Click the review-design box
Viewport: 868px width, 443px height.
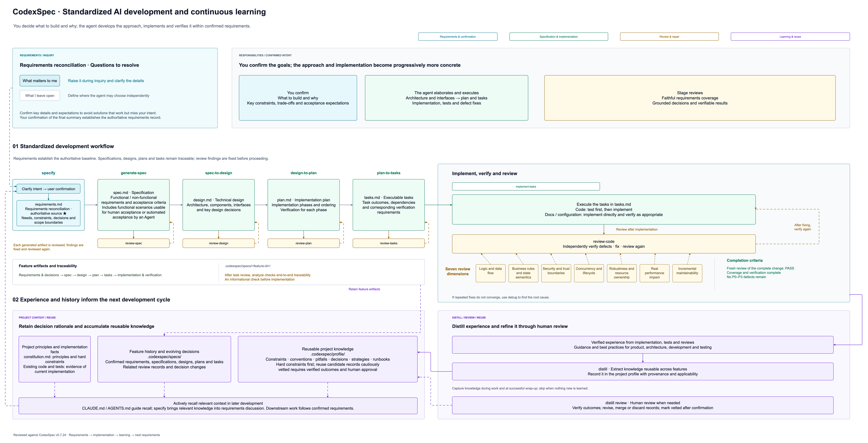[x=219, y=243]
